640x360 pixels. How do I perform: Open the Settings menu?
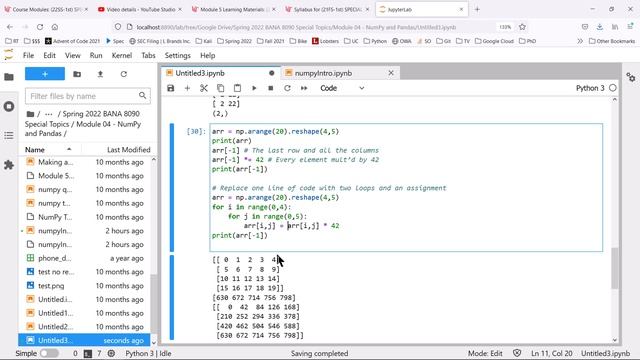[178, 56]
